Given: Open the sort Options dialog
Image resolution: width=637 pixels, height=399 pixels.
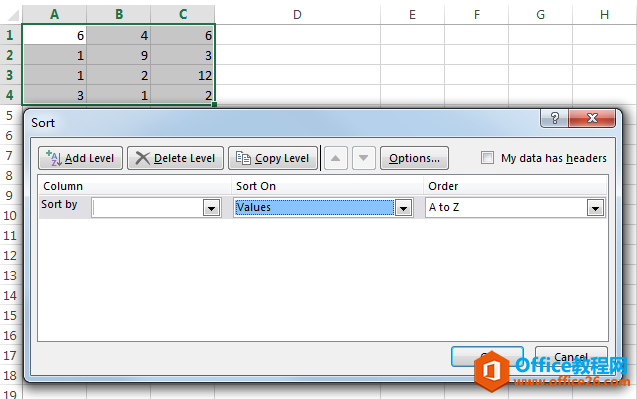Looking at the screenshot, I should (414, 158).
